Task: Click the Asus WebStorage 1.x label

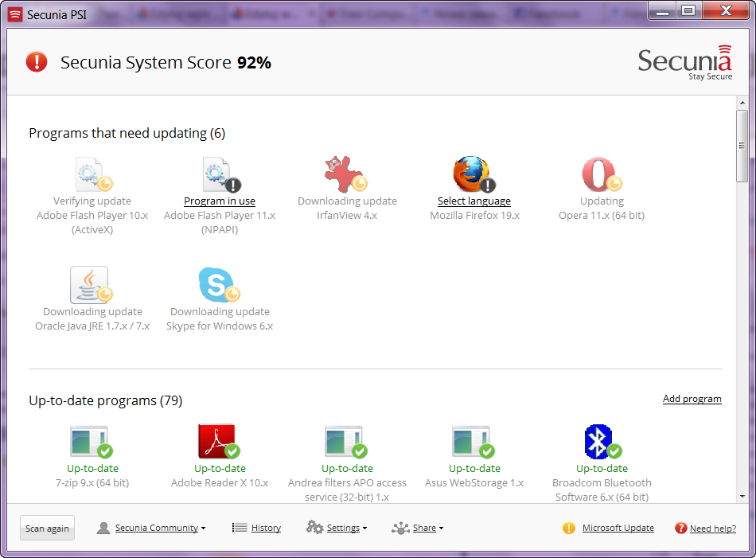Action: pos(474,482)
